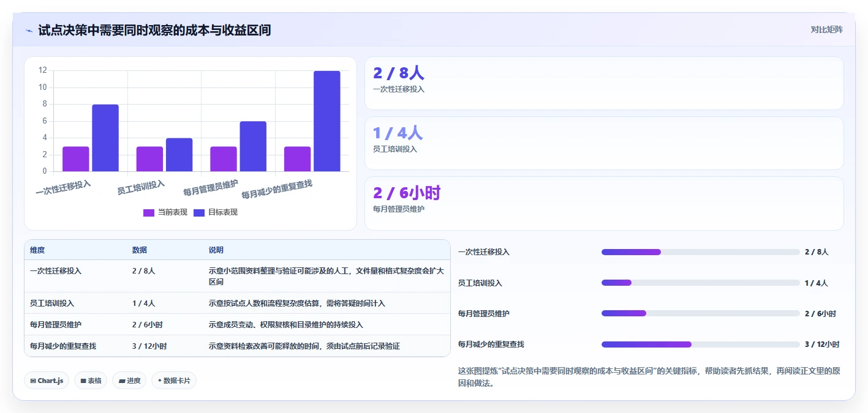Toggle the 当前表现 legend swatch in the chart

149,212
